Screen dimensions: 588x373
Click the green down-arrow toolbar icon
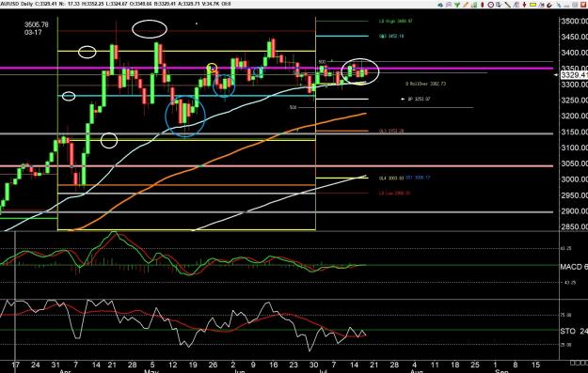pos(457,5)
